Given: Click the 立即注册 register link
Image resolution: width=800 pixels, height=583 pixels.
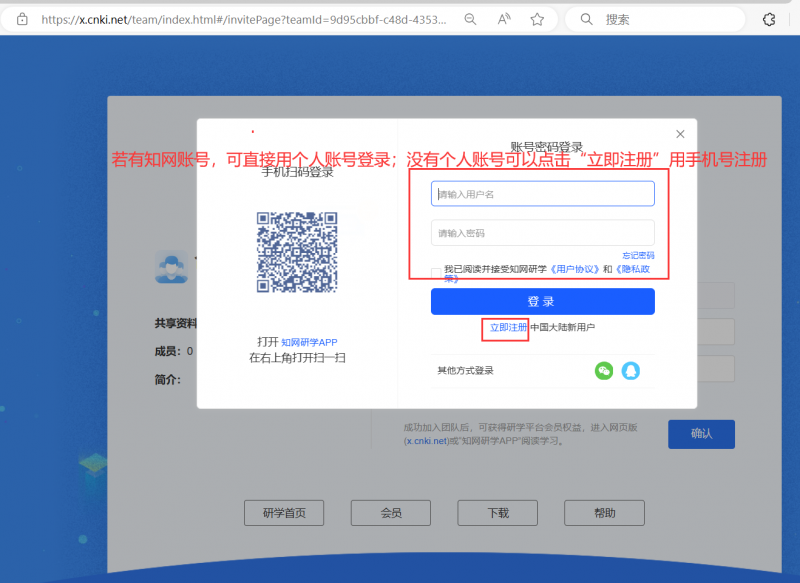Looking at the screenshot, I should pyautogui.click(x=506, y=328).
